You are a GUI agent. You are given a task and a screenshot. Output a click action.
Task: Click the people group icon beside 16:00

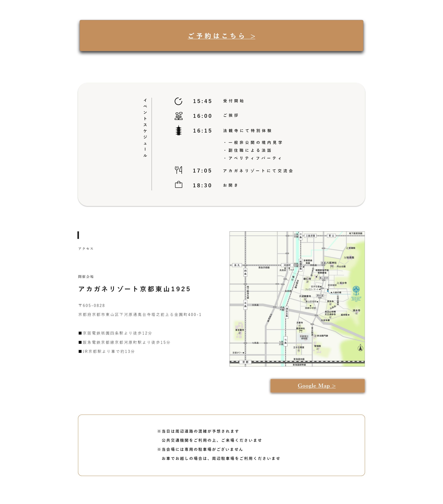tap(178, 116)
